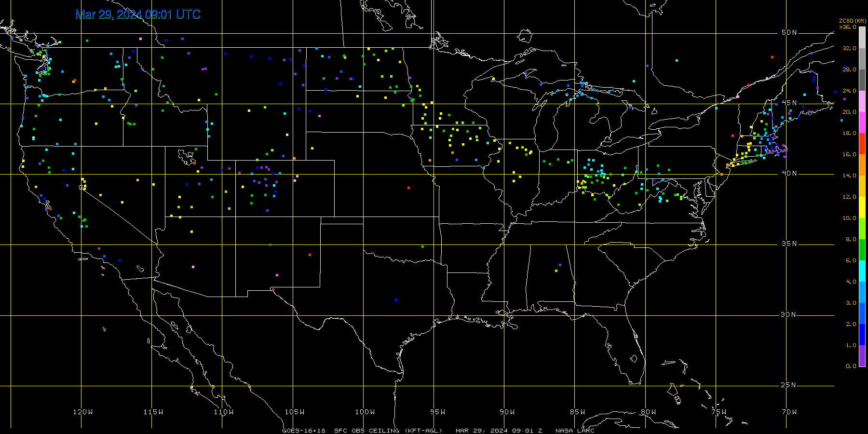Click the '70 W' longitude label
868x434 pixels.
pos(789,412)
